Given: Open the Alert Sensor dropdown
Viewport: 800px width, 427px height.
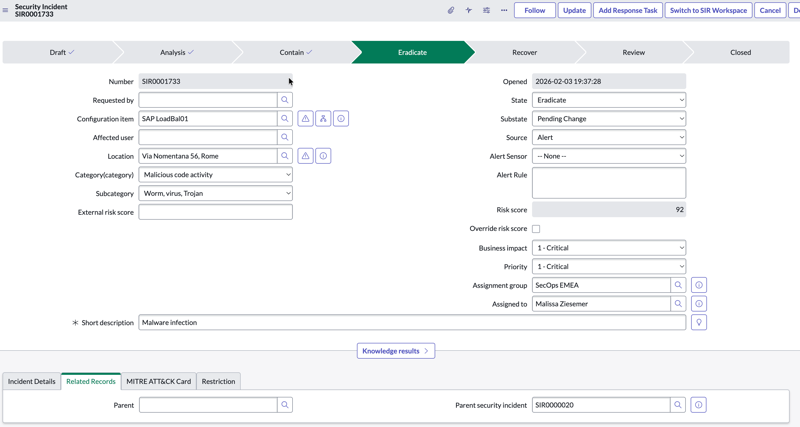Looking at the screenshot, I should [609, 156].
